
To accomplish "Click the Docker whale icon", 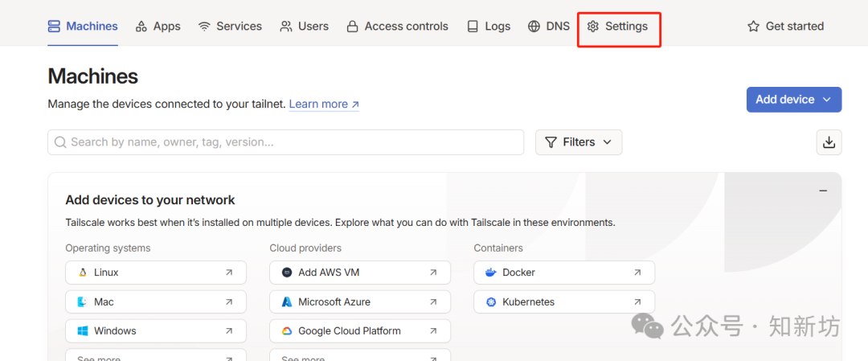I will pos(490,273).
